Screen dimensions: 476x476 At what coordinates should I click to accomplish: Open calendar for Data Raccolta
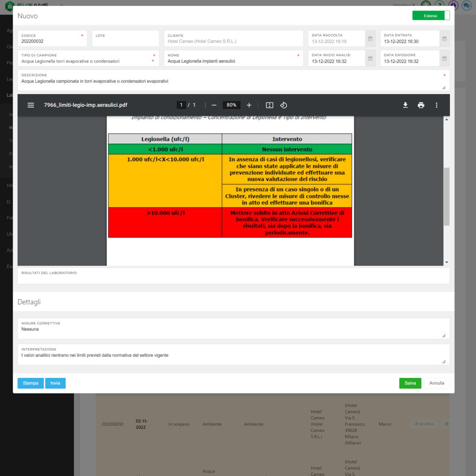370,39
